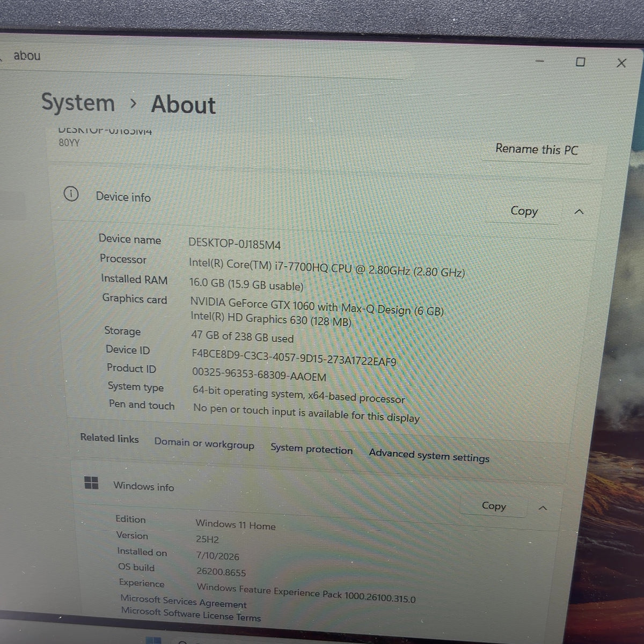Select the Device ID value F4BCE8D9
The image size is (644, 644).
(x=294, y=357)
